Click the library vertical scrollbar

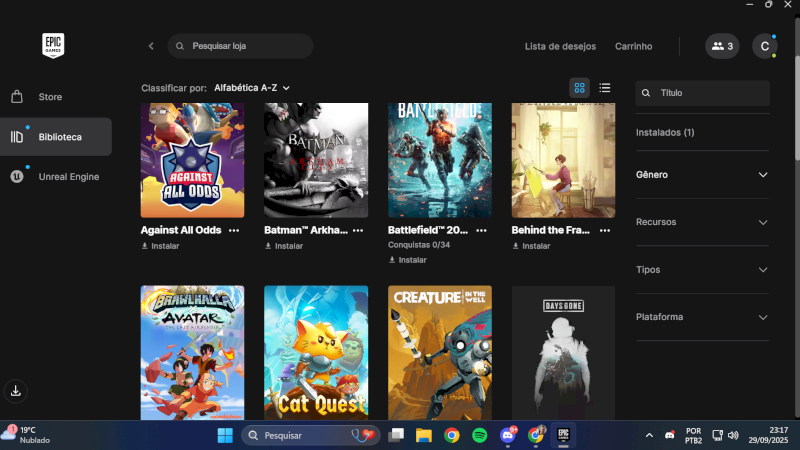(796, 110)
